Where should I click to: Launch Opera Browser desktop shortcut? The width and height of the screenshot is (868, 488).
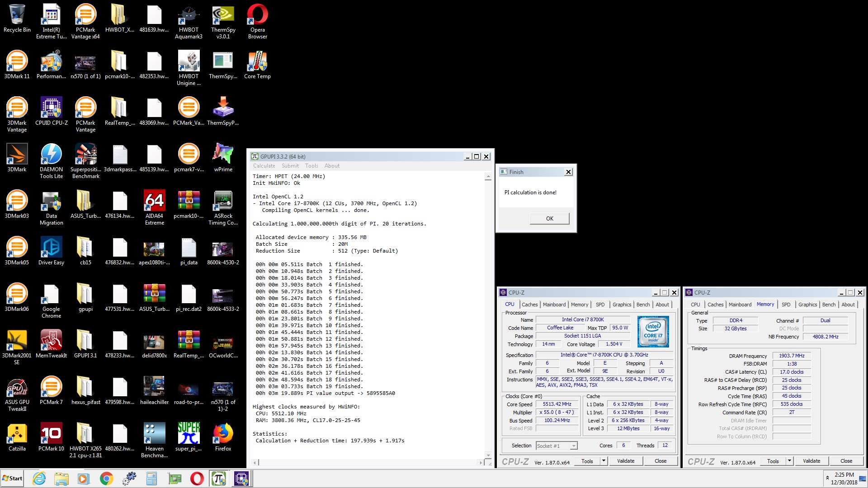click(258, 21)
